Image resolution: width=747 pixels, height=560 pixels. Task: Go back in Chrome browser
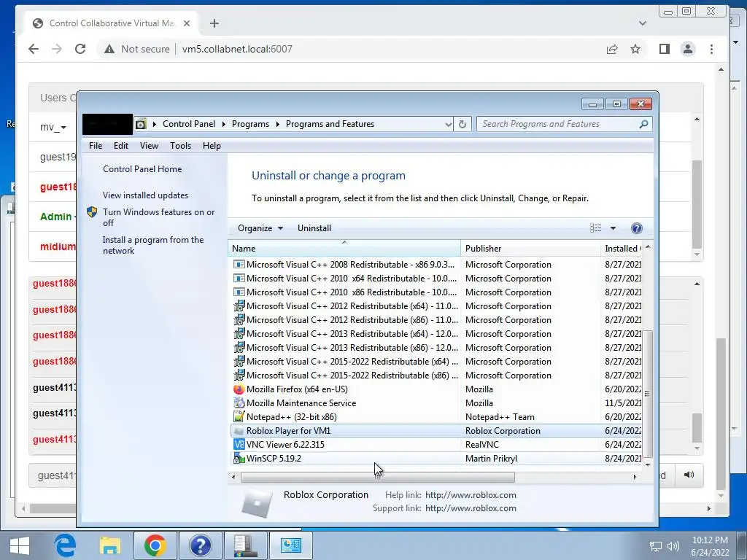point(34,49)
